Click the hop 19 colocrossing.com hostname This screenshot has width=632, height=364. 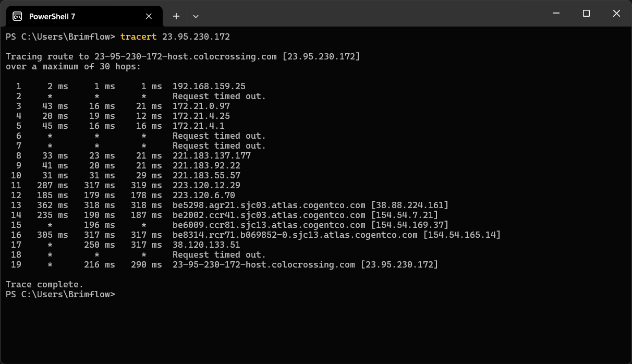(263, 265)
